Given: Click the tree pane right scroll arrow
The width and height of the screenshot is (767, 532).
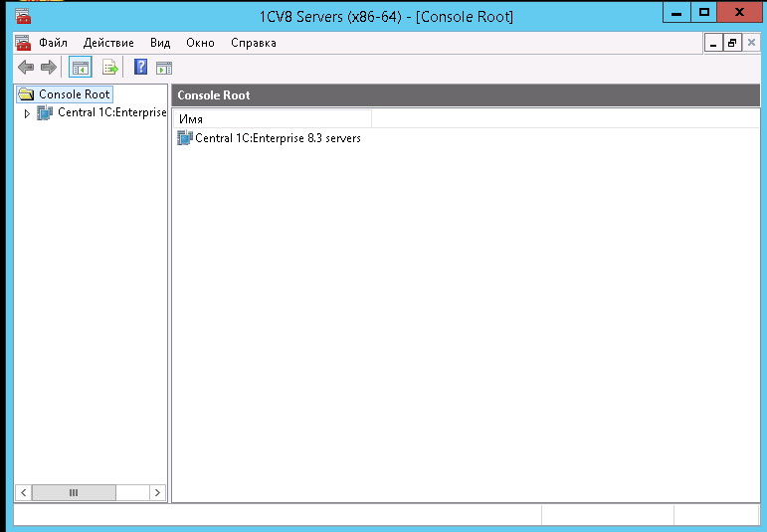Looking at the screenshot, I should coord(157,492).
